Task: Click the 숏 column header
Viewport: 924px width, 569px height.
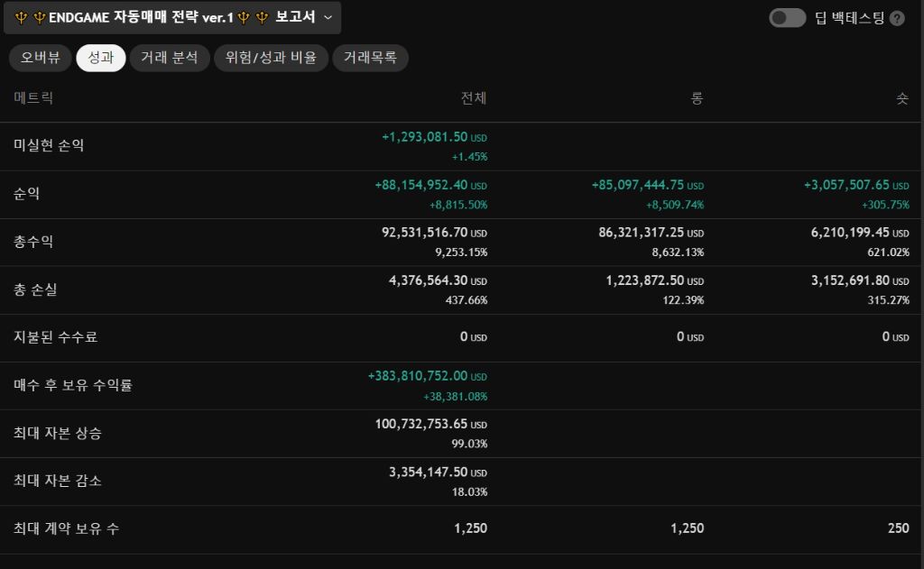Action: tap(902, 97)
